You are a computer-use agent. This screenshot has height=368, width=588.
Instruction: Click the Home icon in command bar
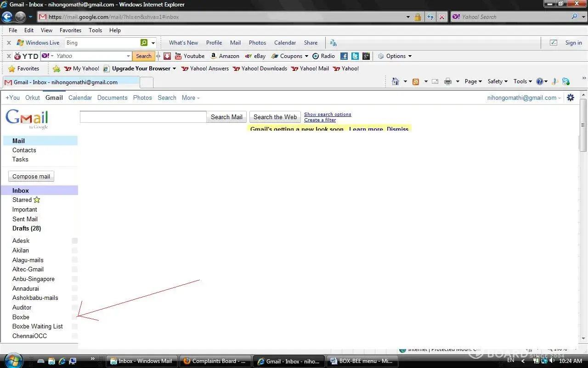(395, 81)
